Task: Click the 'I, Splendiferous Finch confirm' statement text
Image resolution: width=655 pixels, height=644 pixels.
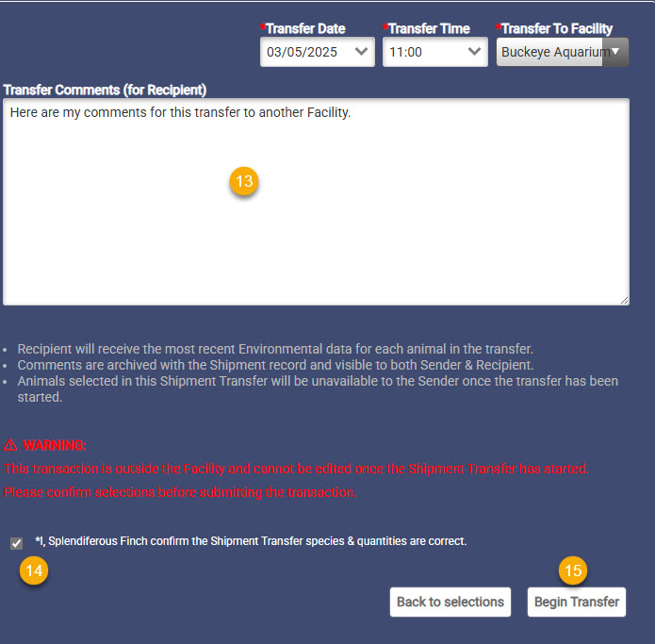Action: 251,541
